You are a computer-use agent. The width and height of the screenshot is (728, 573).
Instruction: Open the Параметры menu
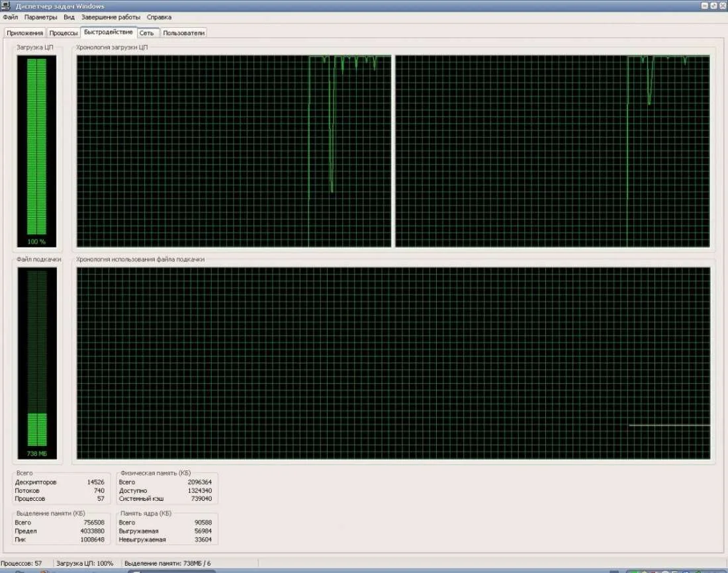[x=40, y=17]
